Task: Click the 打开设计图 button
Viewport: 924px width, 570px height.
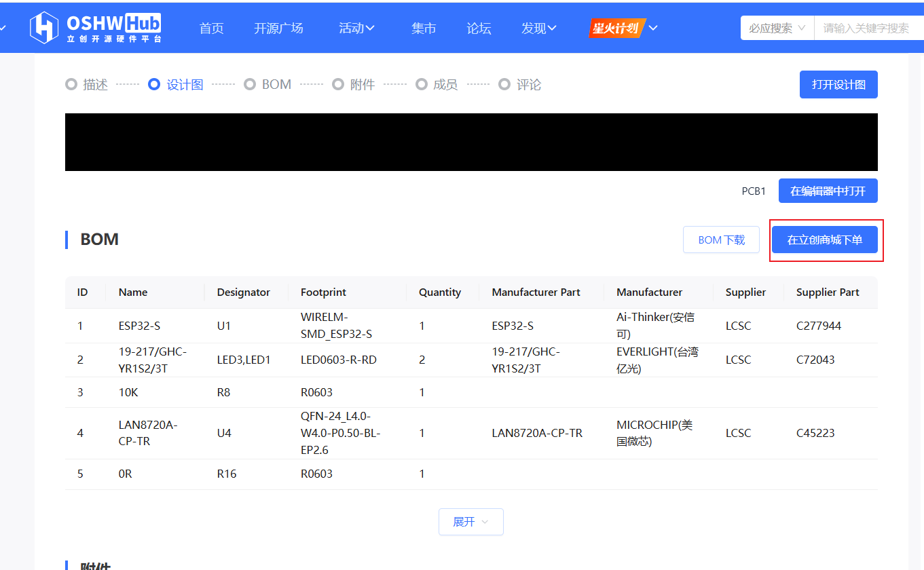Action: (838, 85)
